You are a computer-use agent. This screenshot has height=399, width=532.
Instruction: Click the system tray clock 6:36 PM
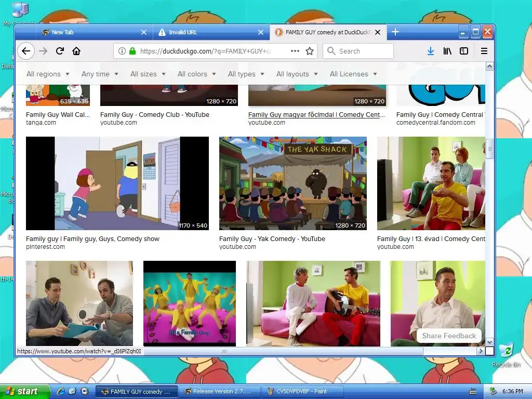[513, 392]
